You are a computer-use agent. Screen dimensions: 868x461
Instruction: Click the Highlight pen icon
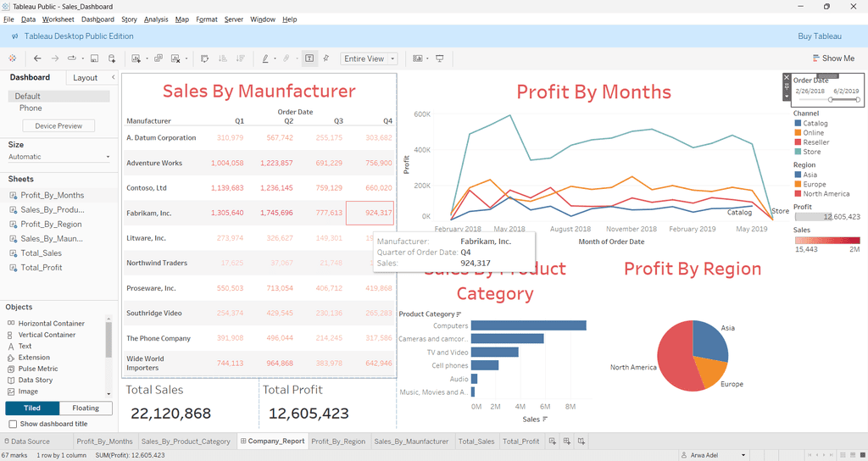pos(265,58)
